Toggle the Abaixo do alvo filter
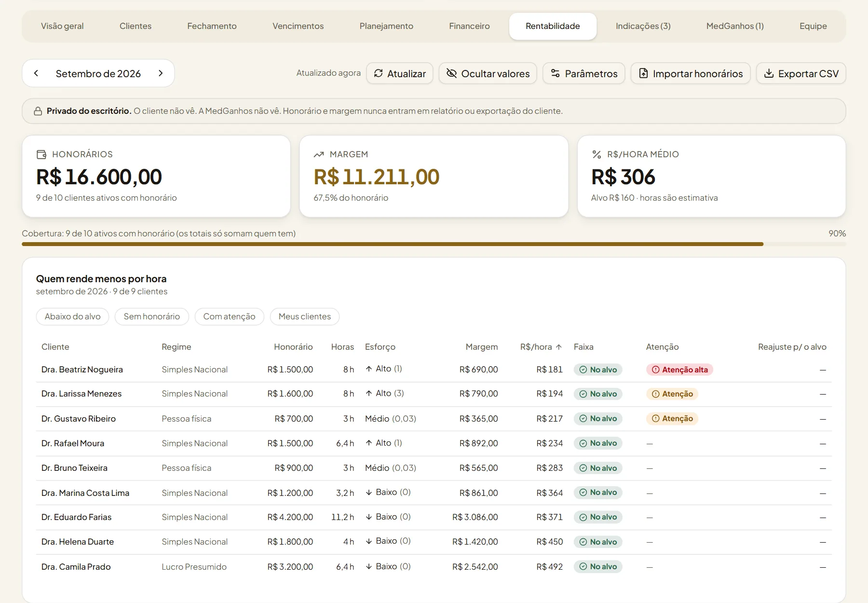868x603 pixels. click(x=73, y=316)
